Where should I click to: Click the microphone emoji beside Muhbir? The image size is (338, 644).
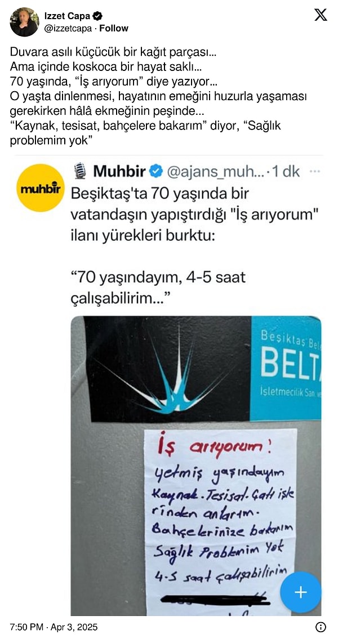(80, 172)
